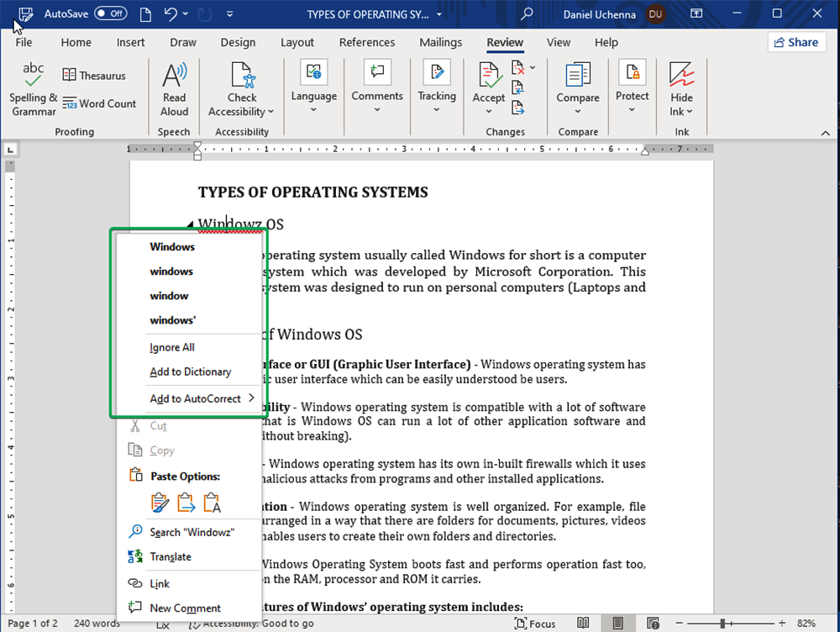The image size is (840, 632).
Task: Enable Focus mode in the status bar
Action: 535,623
